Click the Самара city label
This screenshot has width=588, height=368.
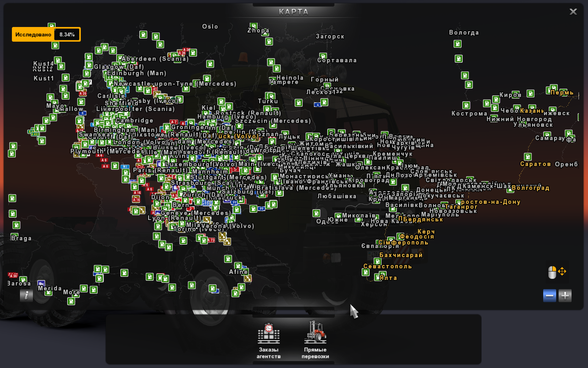pos(549,138)
